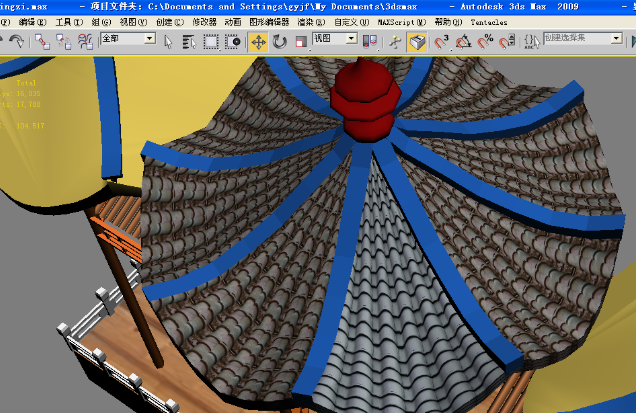Click the Use Pivot Point Center icon
The image size is (636, 413).
point(369,41)
